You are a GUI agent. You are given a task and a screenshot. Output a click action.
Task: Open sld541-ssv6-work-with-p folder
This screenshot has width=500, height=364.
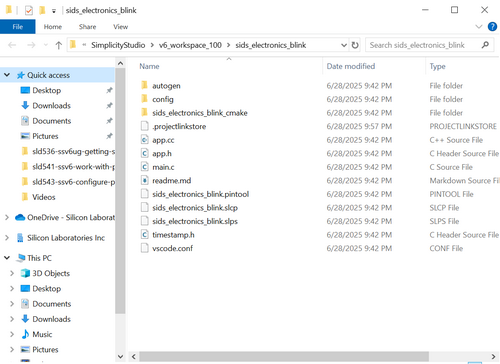68,166
